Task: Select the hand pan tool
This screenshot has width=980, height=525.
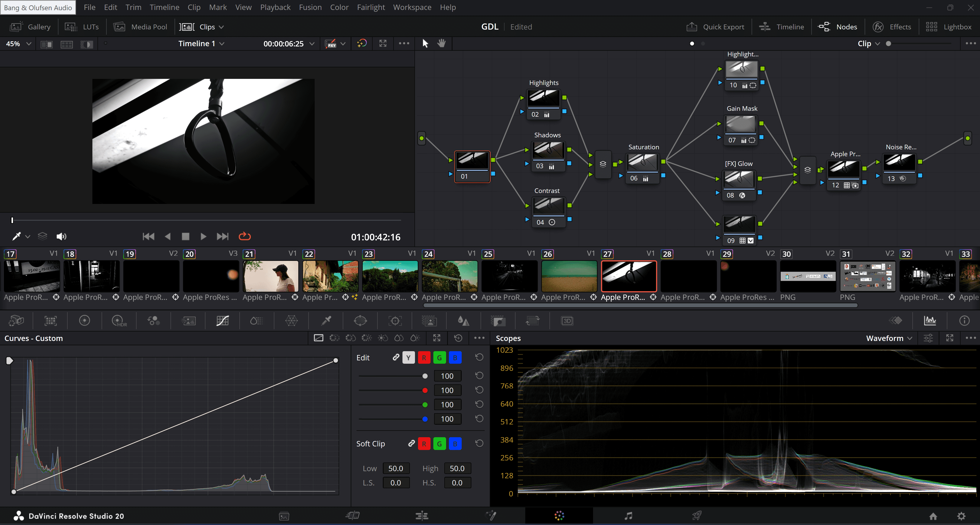Action: 441,43
